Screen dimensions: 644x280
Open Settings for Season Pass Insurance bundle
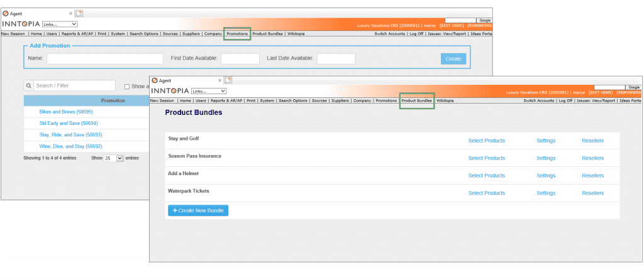pyautogui.click(x=545, y=158)
